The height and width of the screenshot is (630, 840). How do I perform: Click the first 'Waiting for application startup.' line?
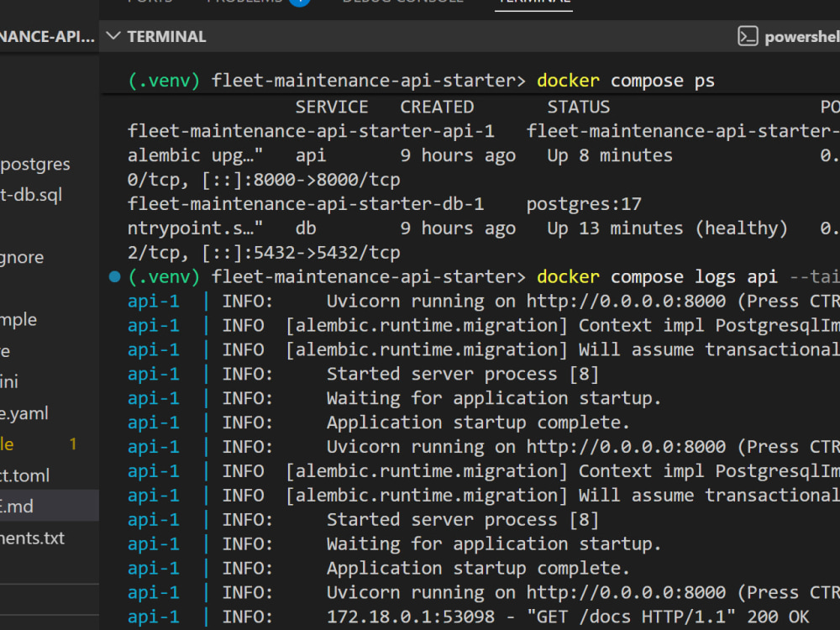click(493, 398)
